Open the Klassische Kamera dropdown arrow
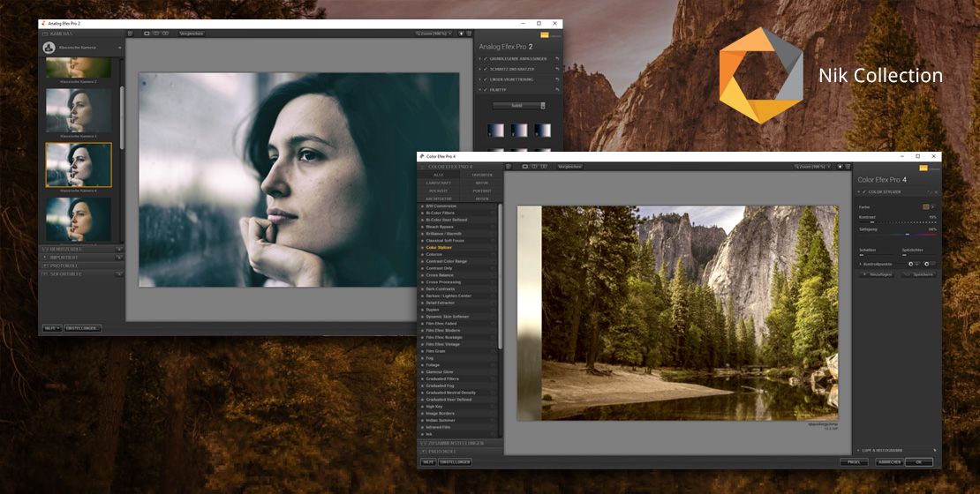 [119, 48]
